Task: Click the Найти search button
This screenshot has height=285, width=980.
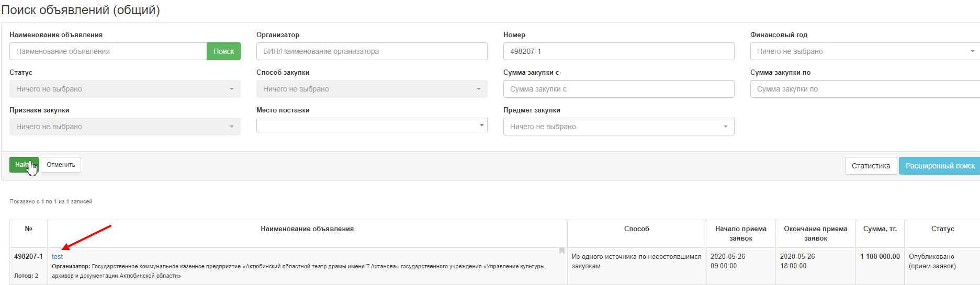Action: point(24,165)
